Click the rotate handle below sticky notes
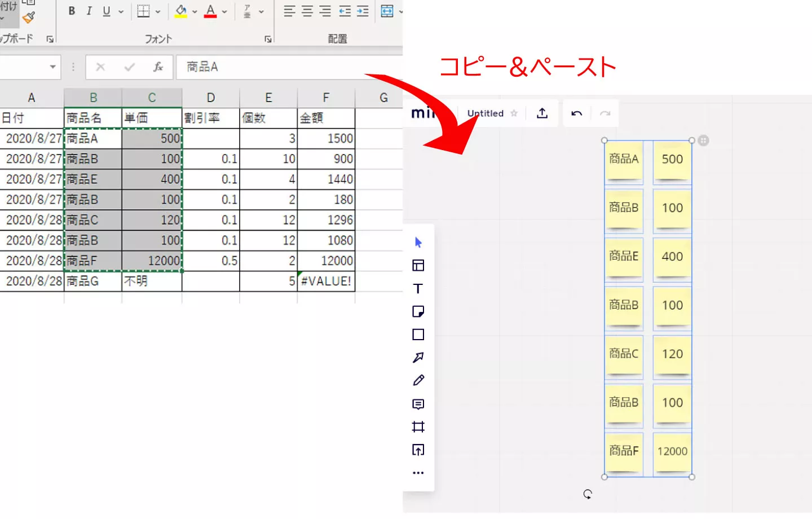Screen dimensions: 812x519 click(588, 494)
